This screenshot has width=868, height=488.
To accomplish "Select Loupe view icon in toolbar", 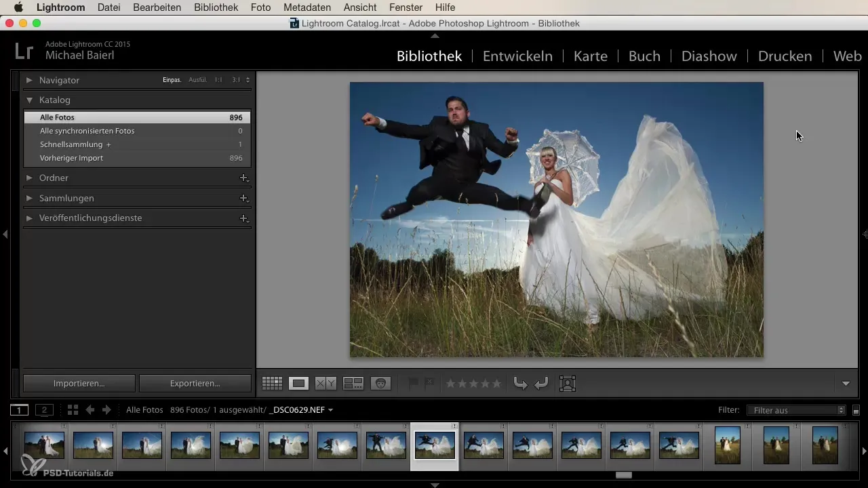I will pyautogui.click(x=298, y=384).
